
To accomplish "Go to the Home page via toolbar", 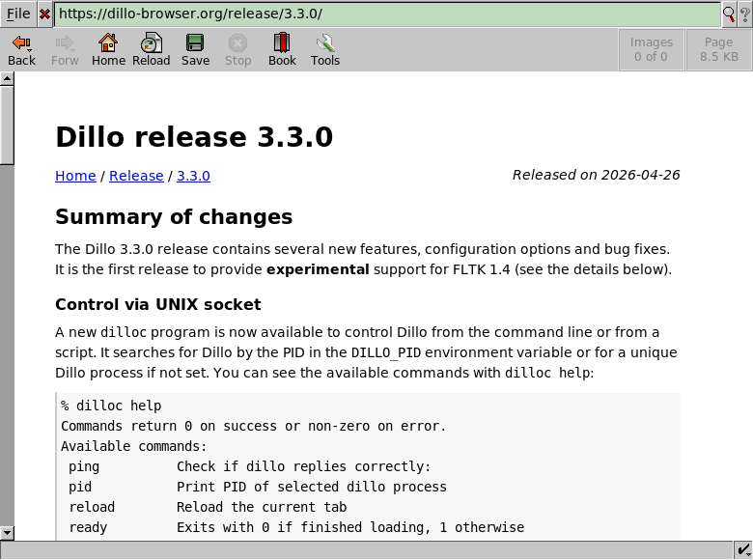I will point(108,50).
